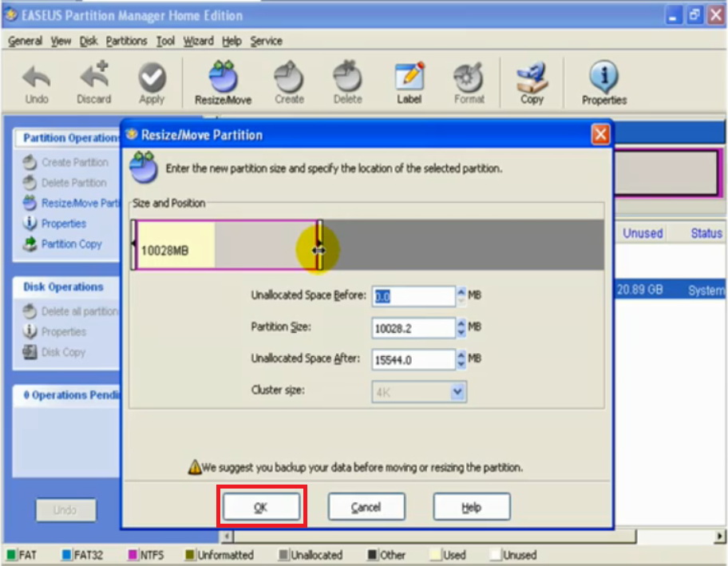Click the 20.89 GB unused value
Screen dimensions: 728x566
pyautogui.click(x=639, y=290)
